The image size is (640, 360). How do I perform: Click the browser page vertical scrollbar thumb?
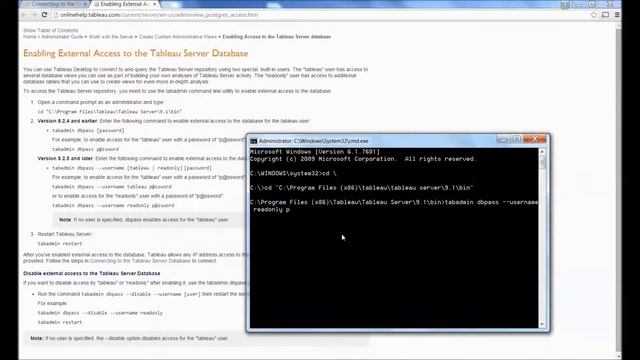[618, 190]
